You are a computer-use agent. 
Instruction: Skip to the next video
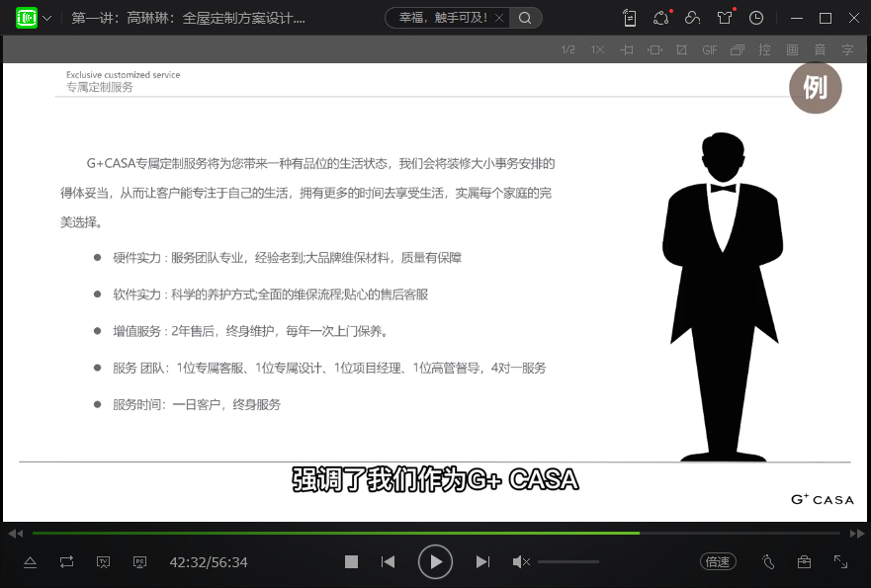click(x=482, y=562)
